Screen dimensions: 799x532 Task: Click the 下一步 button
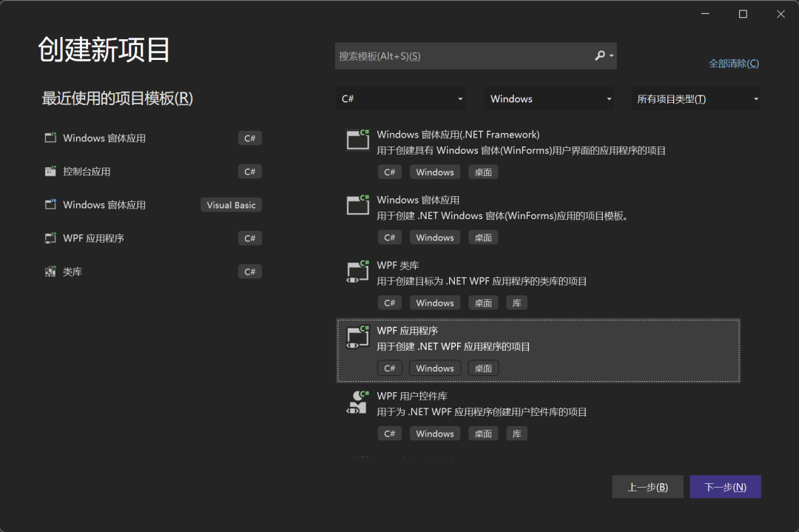[x=725, y=486]
